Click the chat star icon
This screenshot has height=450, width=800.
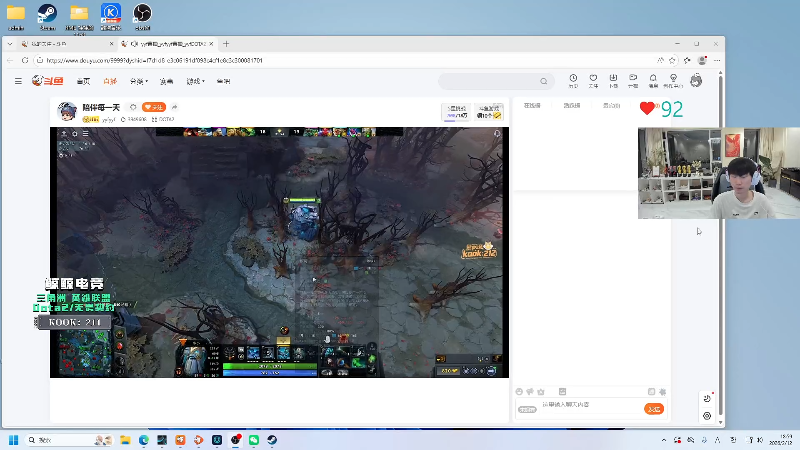541,392
